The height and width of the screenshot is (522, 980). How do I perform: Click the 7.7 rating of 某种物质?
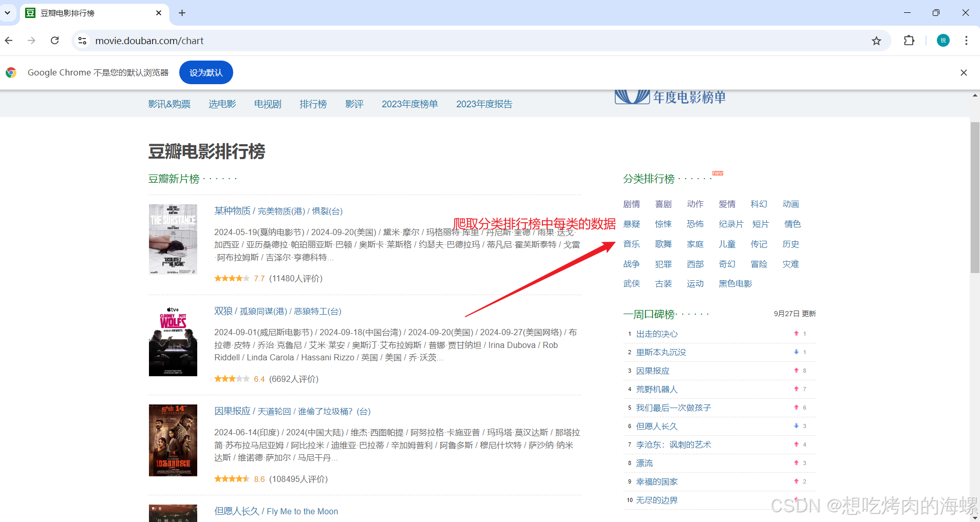tap(259, 279)
